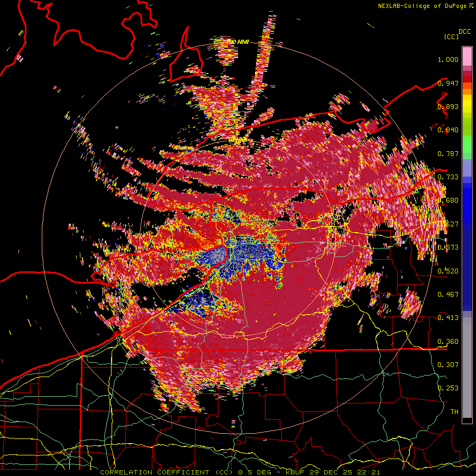476x476 pixels.
Task: Select the 0.520 value on color scale
Action: tap(448, 271)
